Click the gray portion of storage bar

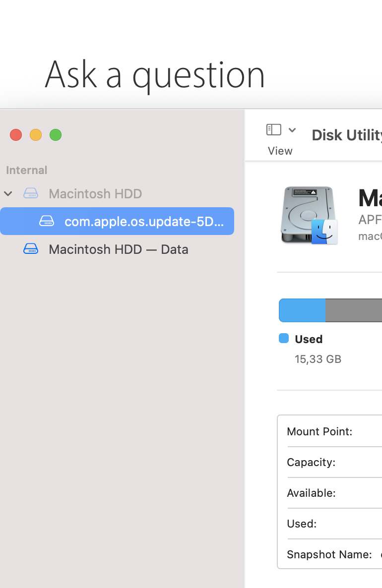353,310
